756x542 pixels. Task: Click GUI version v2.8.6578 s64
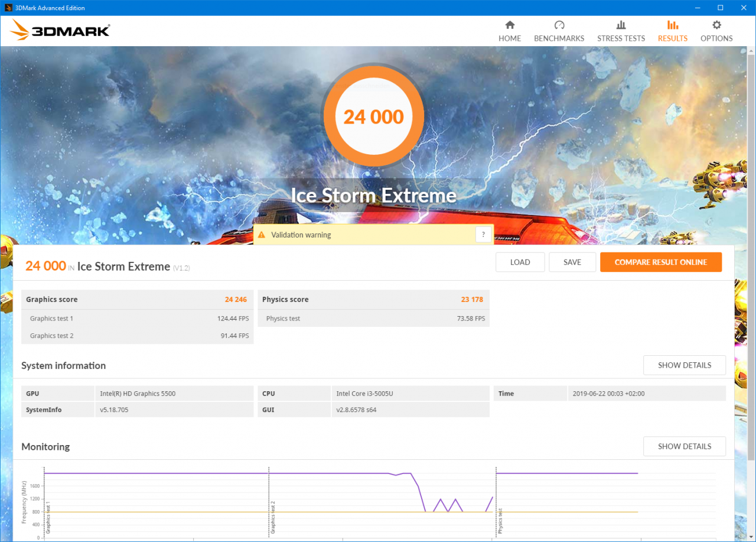coord(356,410)
